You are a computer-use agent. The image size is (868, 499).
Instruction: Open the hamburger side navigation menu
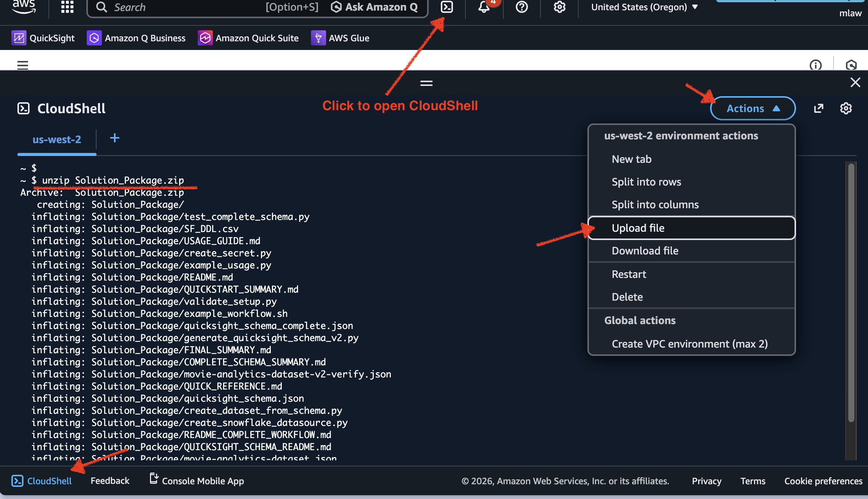pyautogui.click(x=23, y=65)
